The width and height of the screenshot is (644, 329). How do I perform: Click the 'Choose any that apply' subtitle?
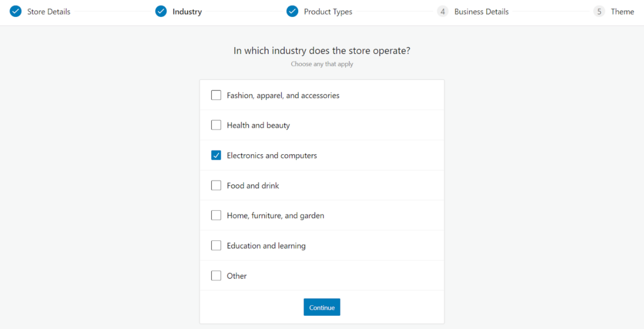tap(322, 64)
